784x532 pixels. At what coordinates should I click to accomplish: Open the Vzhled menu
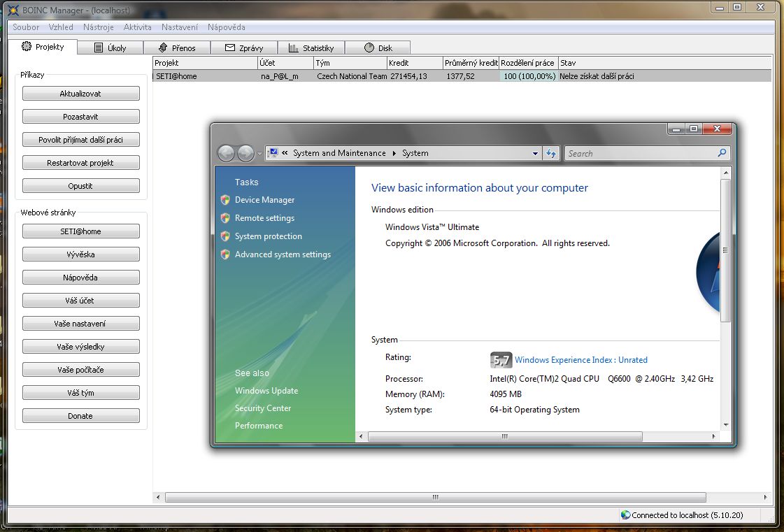click(61, 27)
